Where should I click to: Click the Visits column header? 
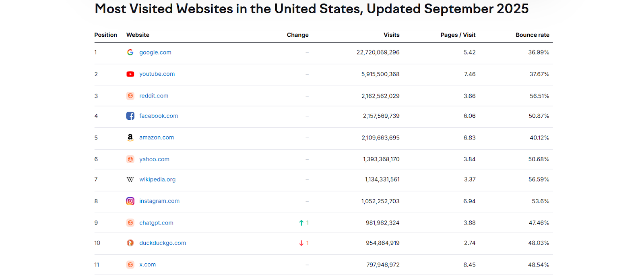(391, 35)
